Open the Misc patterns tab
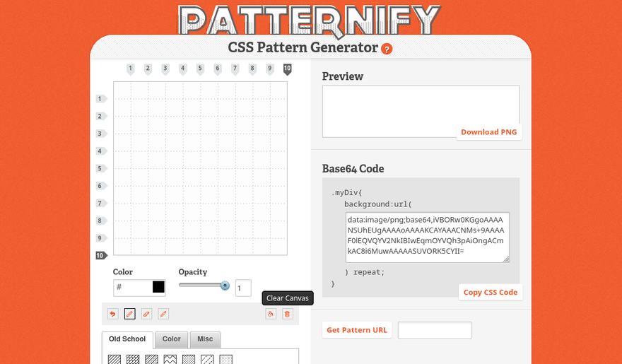 tap(205, 339)
